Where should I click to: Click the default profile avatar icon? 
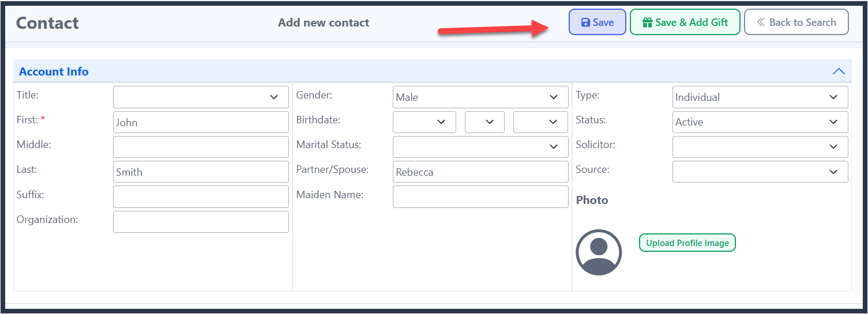pyautogui.click(x=599, y=252)
